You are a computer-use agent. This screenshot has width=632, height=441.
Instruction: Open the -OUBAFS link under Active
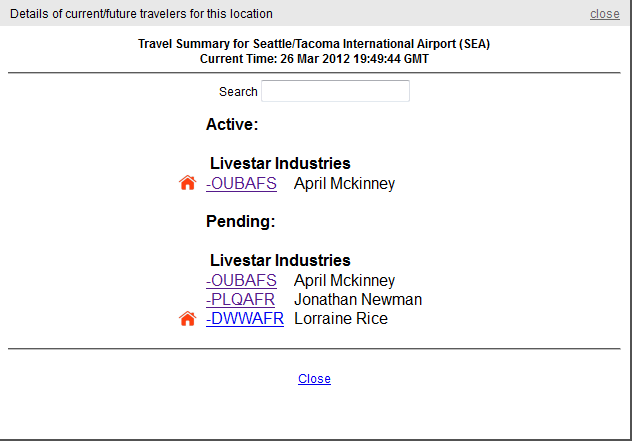pyautogui.click(x=241, y=183)
